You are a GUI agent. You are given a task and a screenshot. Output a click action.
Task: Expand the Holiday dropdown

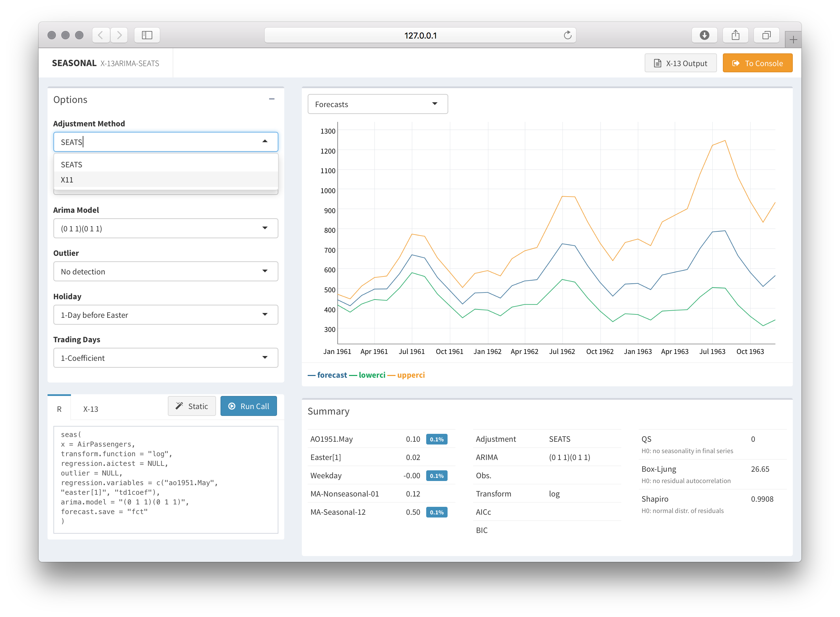coord(165,315)
